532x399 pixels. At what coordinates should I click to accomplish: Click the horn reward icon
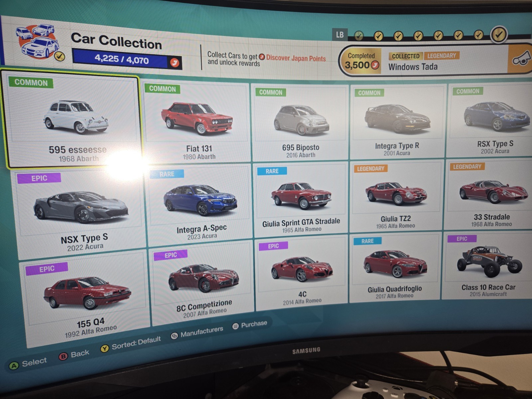pos(521,59)
